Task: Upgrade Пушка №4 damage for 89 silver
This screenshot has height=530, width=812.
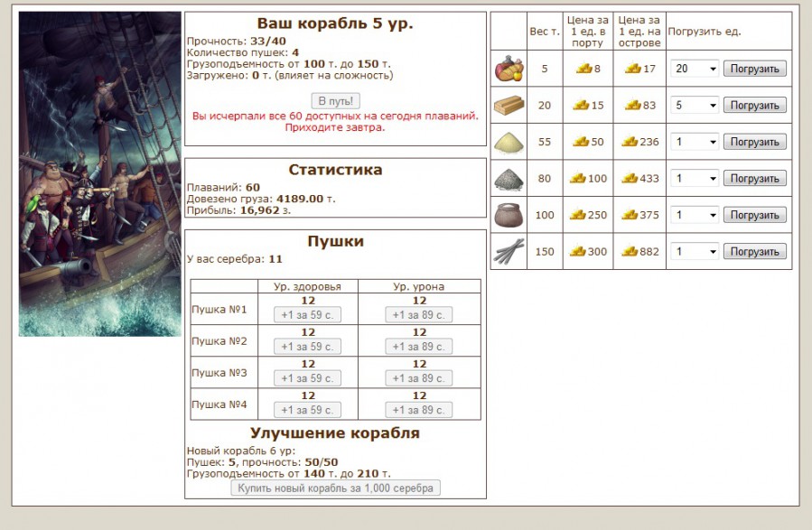Action: pyautogui.click(x=419, y=410)
